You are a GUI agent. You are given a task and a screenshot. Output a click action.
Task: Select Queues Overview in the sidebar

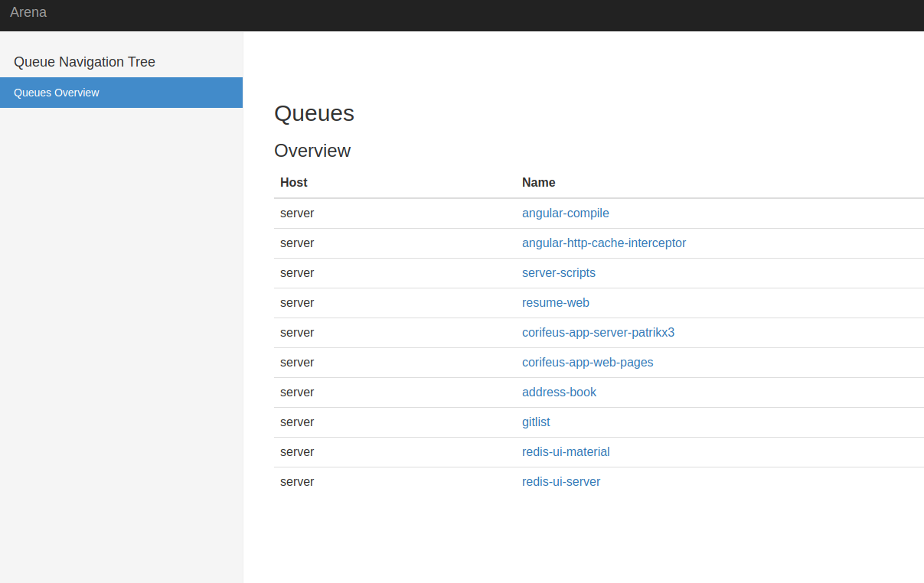[56, 92]
